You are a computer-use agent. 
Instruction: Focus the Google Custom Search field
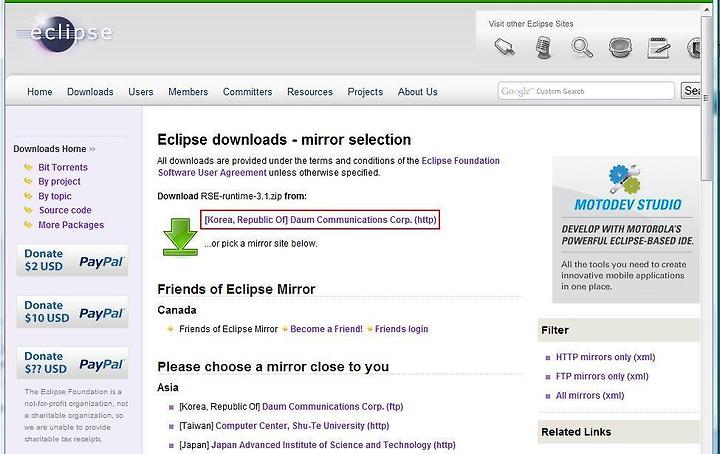coord(586,91)
